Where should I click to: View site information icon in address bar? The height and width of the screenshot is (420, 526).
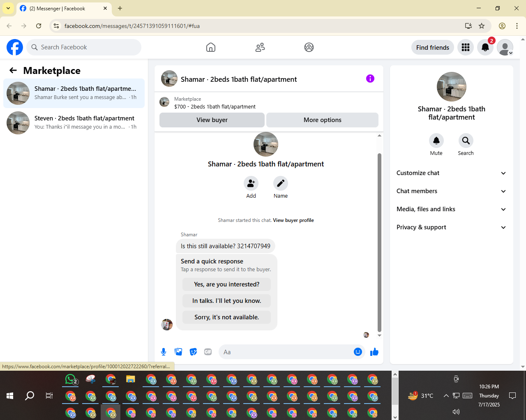(56, 26)
